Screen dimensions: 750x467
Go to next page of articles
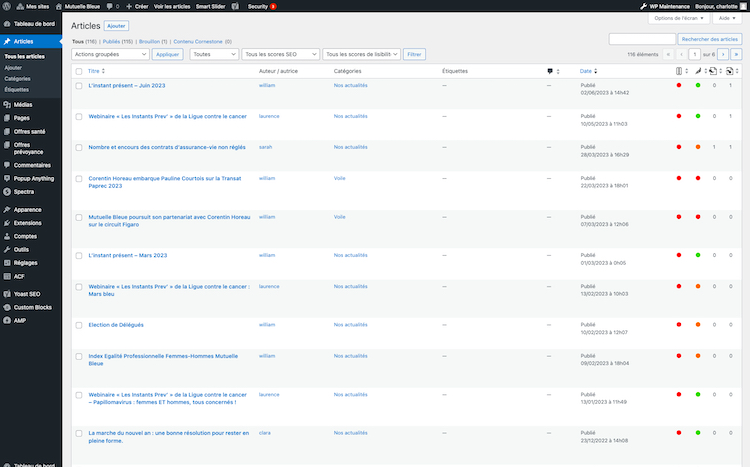[724, 54]
